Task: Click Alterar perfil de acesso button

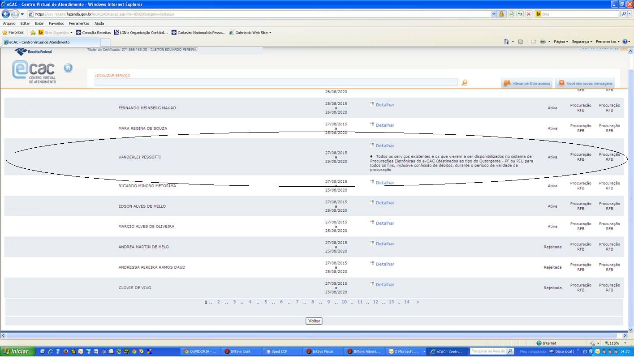Action: coord(527,83)
